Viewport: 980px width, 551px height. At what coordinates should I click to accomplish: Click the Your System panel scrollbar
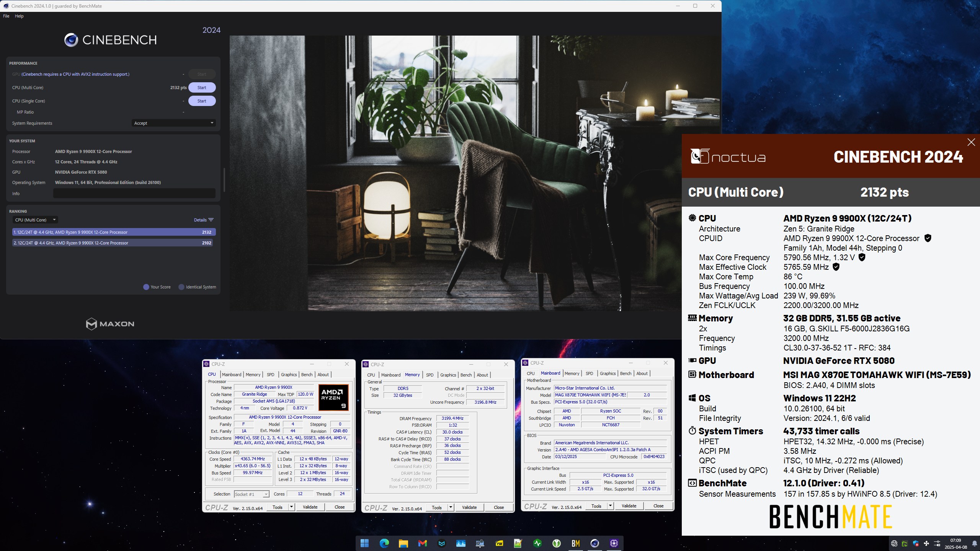coord(224,180)
